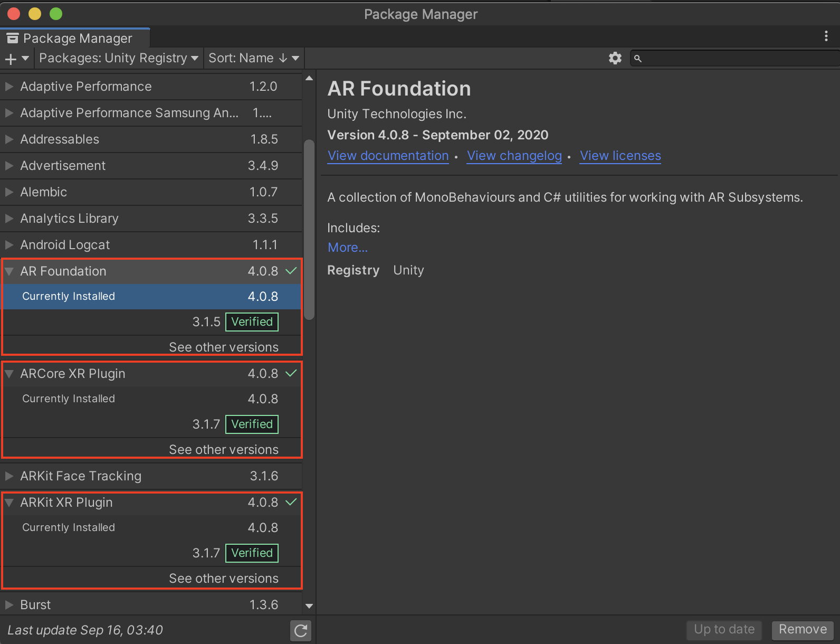This screenshot has width=840, height=644.
Task: Open the View changelog link
Action: click(514, 156)
